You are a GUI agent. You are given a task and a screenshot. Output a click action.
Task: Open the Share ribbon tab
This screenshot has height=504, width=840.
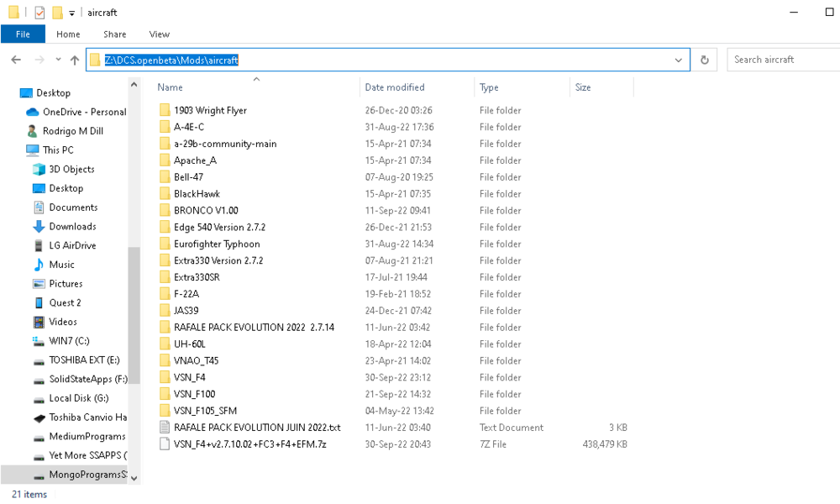tap(114, 34)
